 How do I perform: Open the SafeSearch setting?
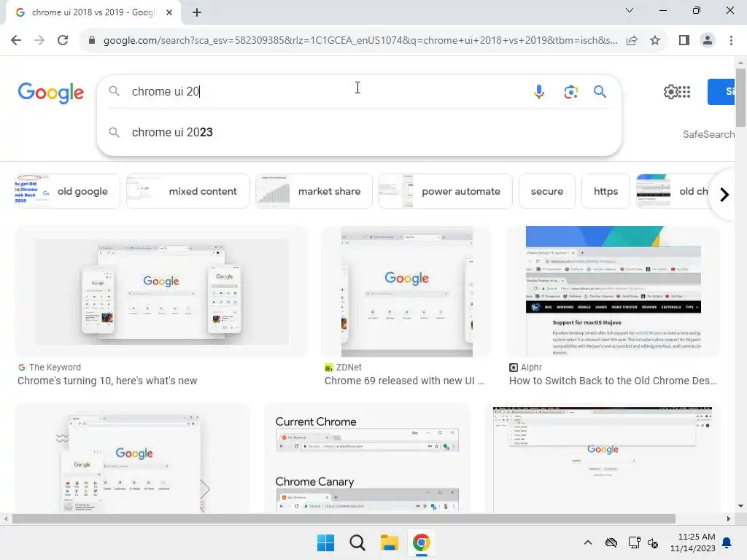(x=708, y=134)
